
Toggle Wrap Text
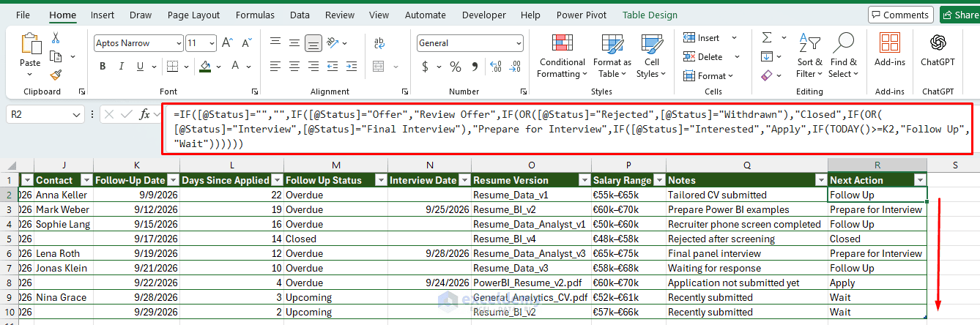(379, 43)
